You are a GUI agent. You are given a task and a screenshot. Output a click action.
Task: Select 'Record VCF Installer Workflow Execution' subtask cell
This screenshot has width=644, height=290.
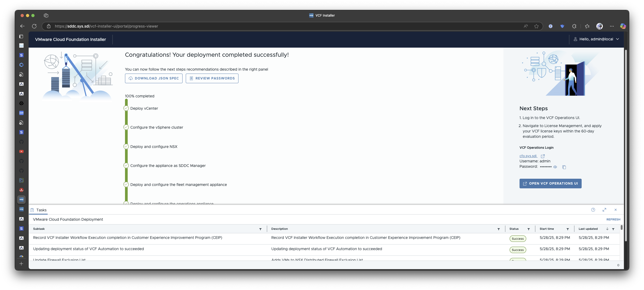[128, 238]
